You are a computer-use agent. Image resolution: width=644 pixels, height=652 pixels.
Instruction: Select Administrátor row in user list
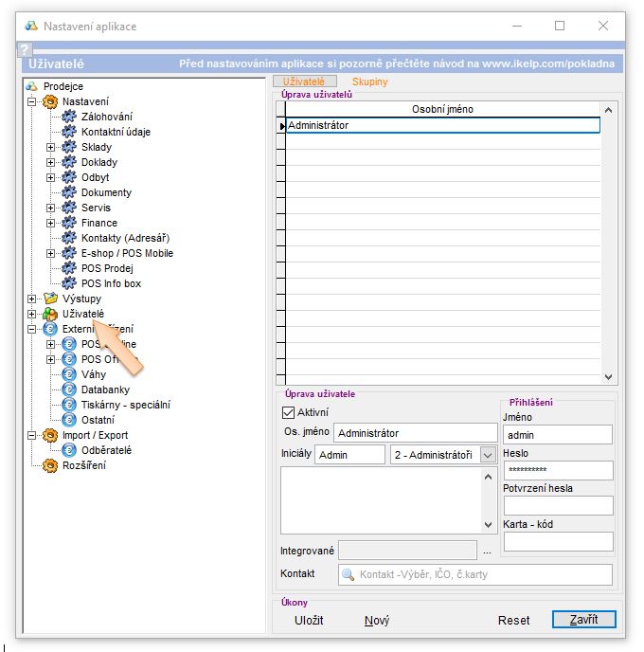pos(442,125)
